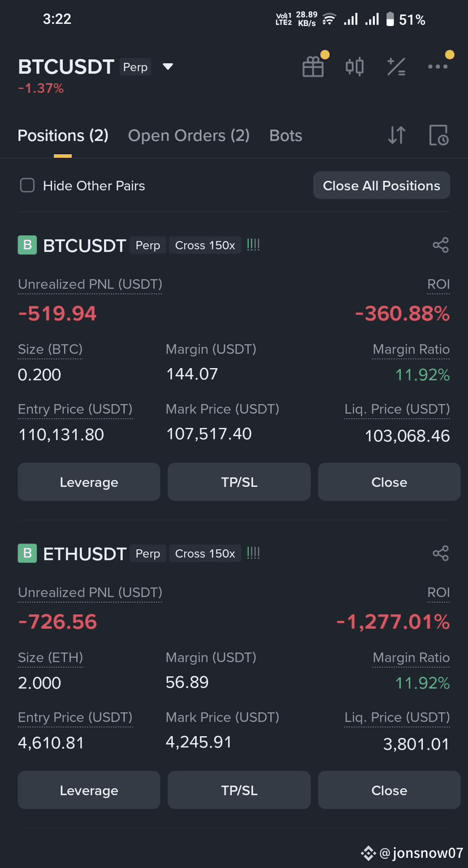Open the candlestick chart icon
This screenshot has height=868, width=468.
click(x=354, y=67)
